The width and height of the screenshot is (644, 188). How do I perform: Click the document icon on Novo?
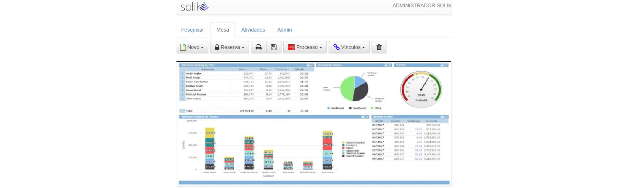pyautogui.click(x=183, y=47)
